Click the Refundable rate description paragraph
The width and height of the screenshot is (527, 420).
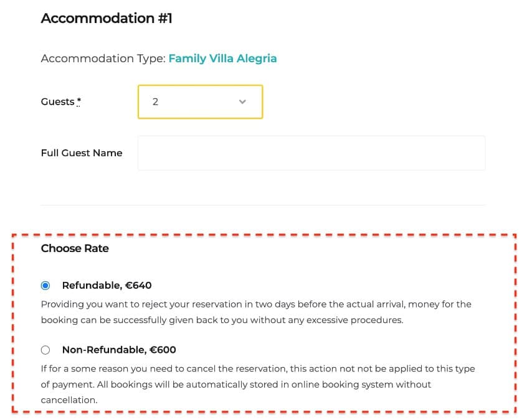(x=256, y=312)
